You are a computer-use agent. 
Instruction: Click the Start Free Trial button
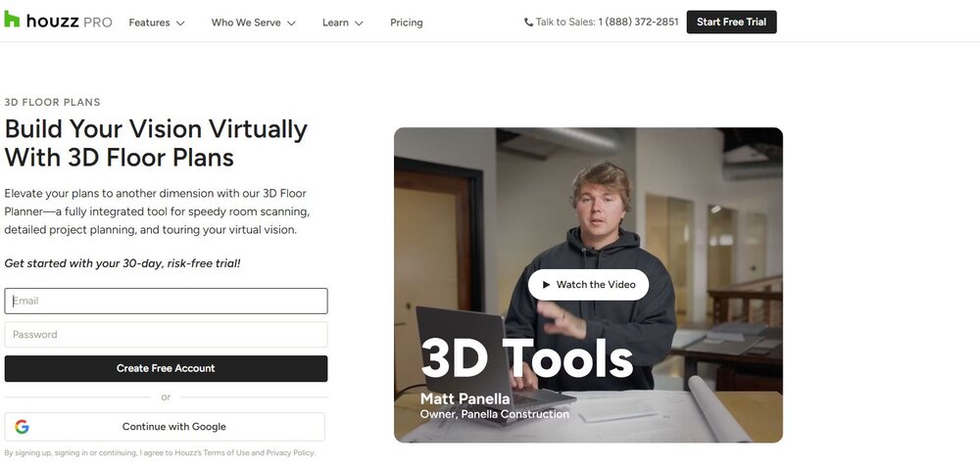coord(731,22)
